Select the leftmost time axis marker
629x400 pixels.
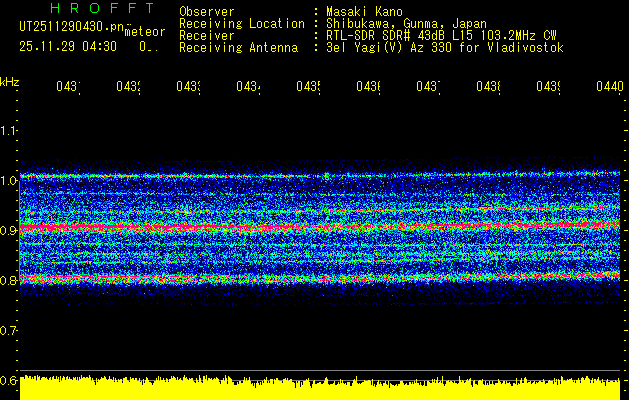pos(67,88)
